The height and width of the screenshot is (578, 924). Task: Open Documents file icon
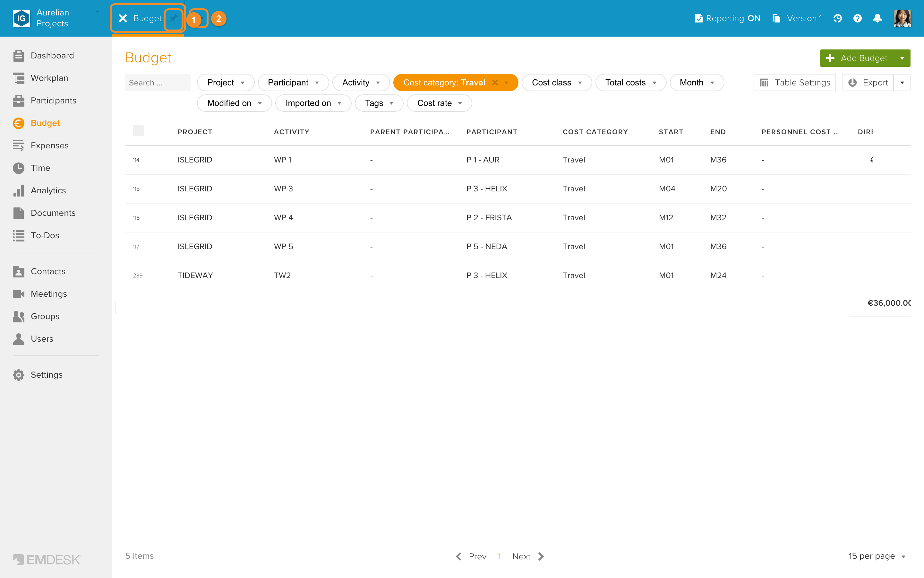click(18, 213)
